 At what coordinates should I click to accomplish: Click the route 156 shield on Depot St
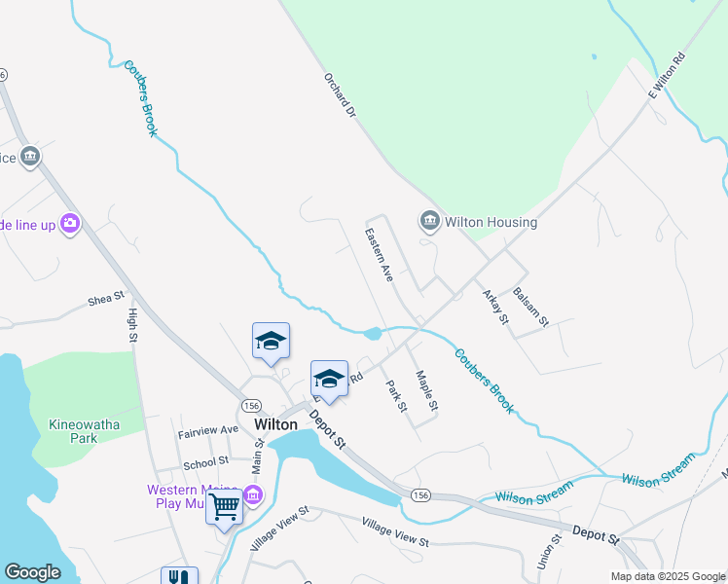pos(420,495)
